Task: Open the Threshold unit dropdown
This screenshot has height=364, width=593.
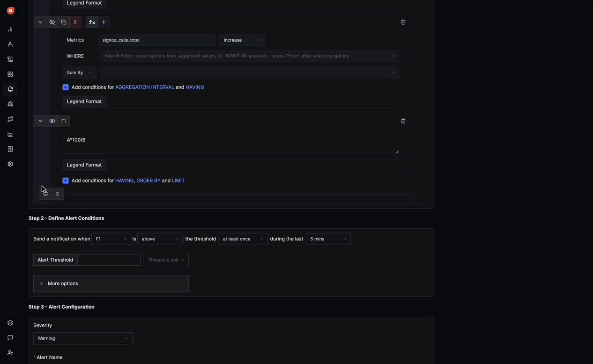Action: (166, 260)
